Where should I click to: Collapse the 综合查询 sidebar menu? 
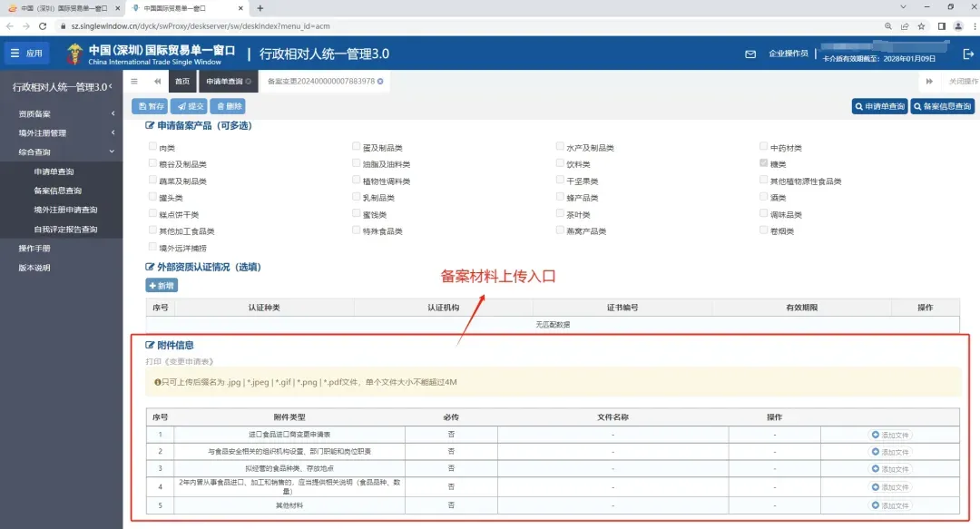[62, 152]
